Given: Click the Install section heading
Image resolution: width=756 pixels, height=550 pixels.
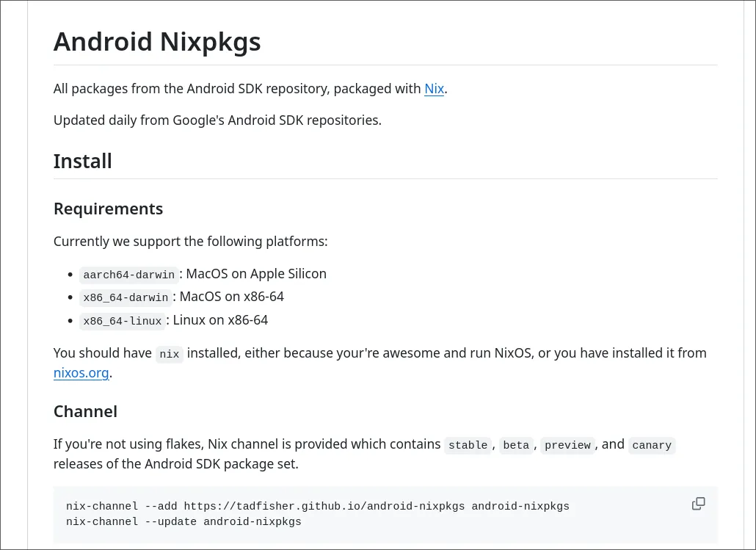Looking at the screenshot, I should (x=82, y=161).
